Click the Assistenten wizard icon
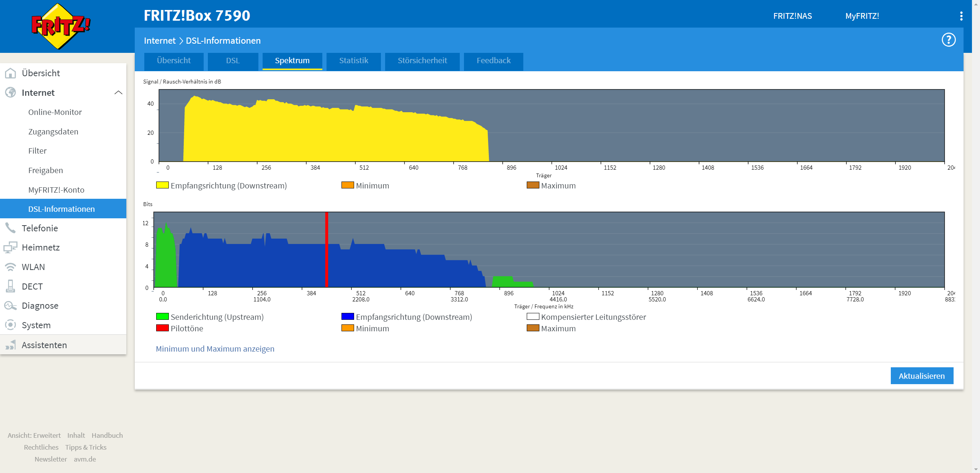The height and width of the screenshot is (473, 980). pyautogui.click(x=10, y=345)
